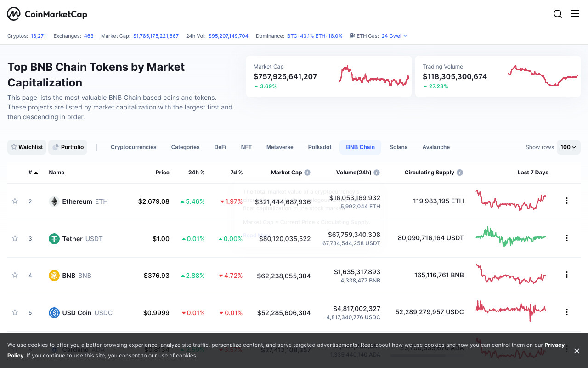The height and width of the screenshot is (368, 588).
Task: Click the USD Coin logo
Action: [x=54, y=313]
